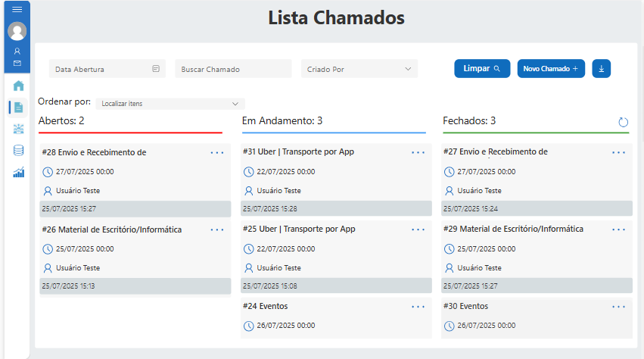The image size is (644, 359).
Task: Refresh the list with circular arrow icon
Action: [x=623, y=122]
